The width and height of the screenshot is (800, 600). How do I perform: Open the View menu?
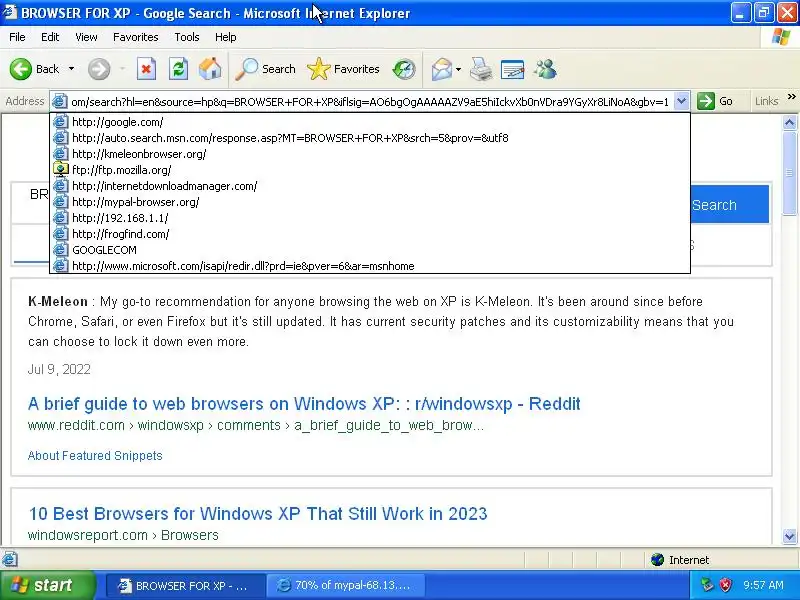pos(86,37)
